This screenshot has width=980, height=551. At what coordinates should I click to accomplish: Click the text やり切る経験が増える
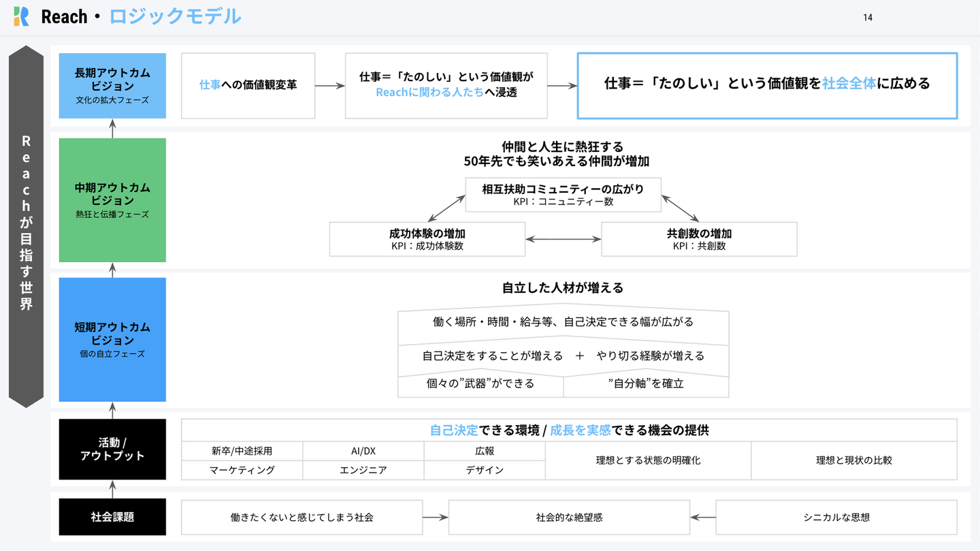click(651, 356)
